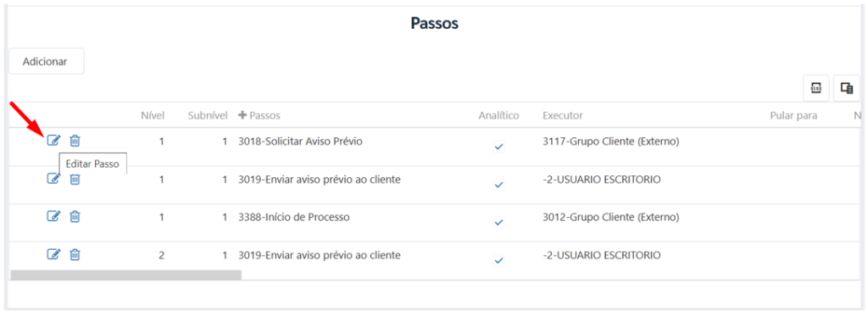Sort by the Nível column header

point(152,115)
